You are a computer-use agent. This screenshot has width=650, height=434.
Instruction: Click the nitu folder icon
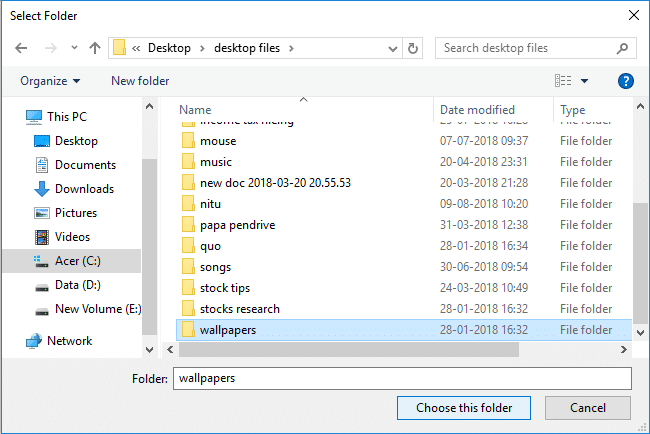pos(188,204)
